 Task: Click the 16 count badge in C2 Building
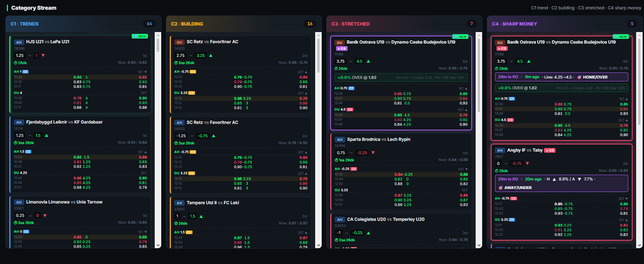(310, 24)
